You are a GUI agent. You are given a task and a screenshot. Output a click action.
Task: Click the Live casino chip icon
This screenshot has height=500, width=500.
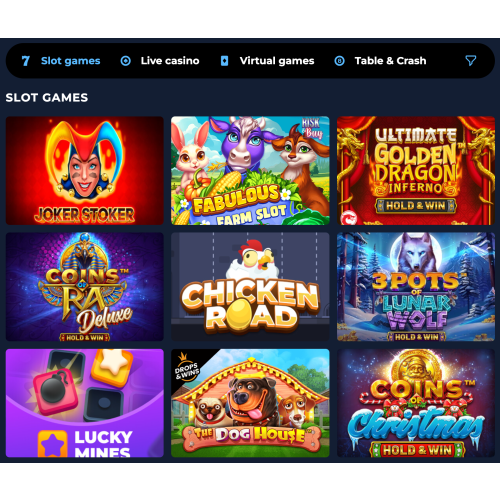126,61
